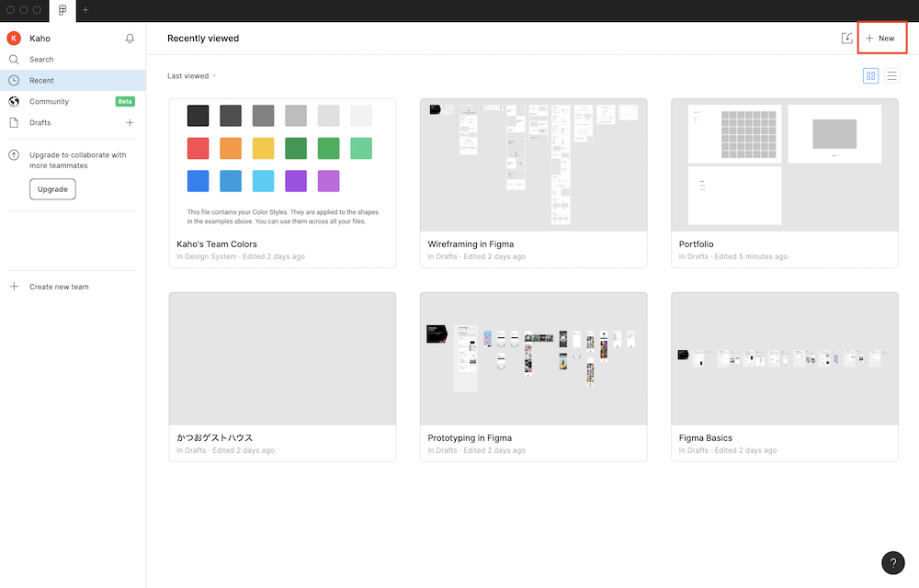
Task: Click the Upgrade button
Action: pos(52,189)
